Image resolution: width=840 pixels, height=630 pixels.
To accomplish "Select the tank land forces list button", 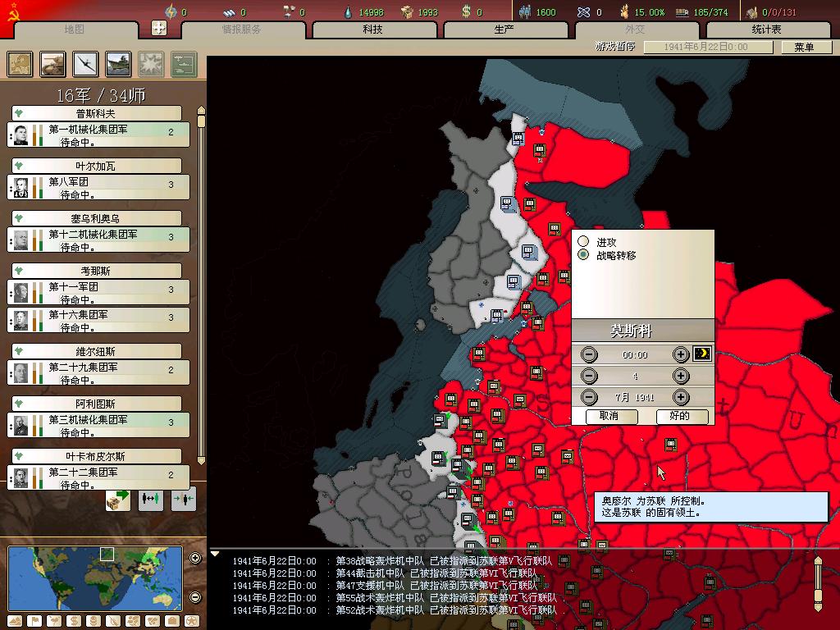I will 52,64.
